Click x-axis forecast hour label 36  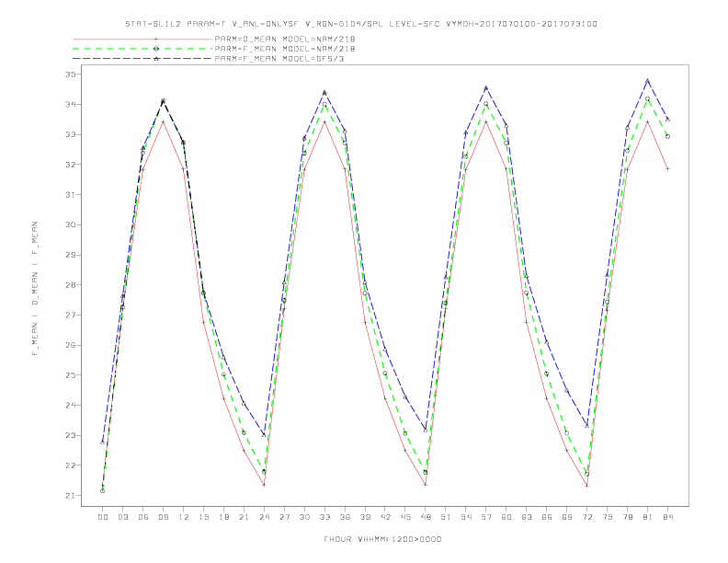345,517
